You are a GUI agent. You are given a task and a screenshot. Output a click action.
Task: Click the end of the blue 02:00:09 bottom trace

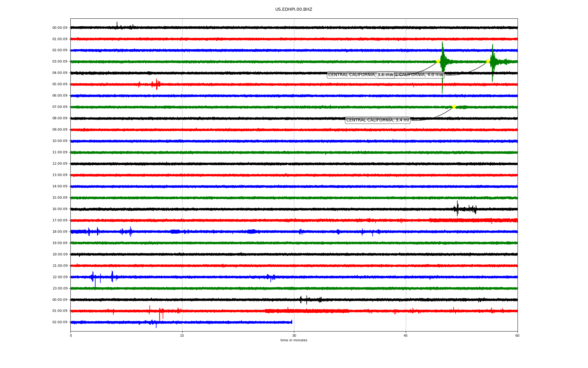(291, 322)
